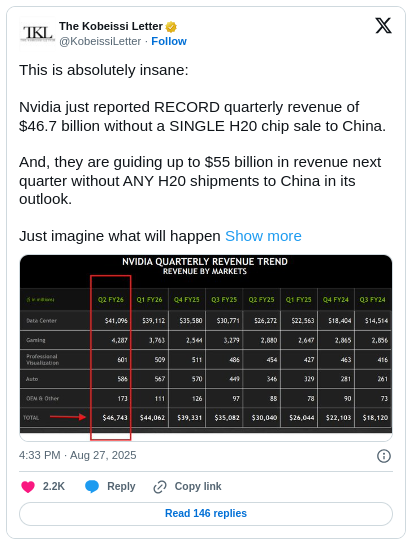Click the blue reply bubble icon

92,486
